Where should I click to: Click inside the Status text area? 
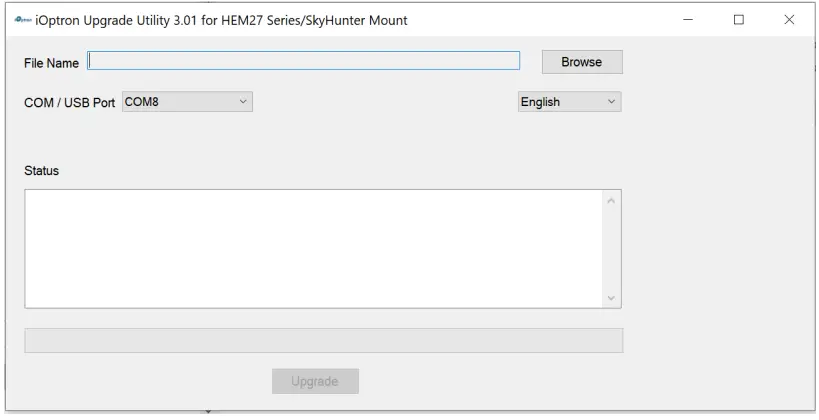tap(313, 249)
